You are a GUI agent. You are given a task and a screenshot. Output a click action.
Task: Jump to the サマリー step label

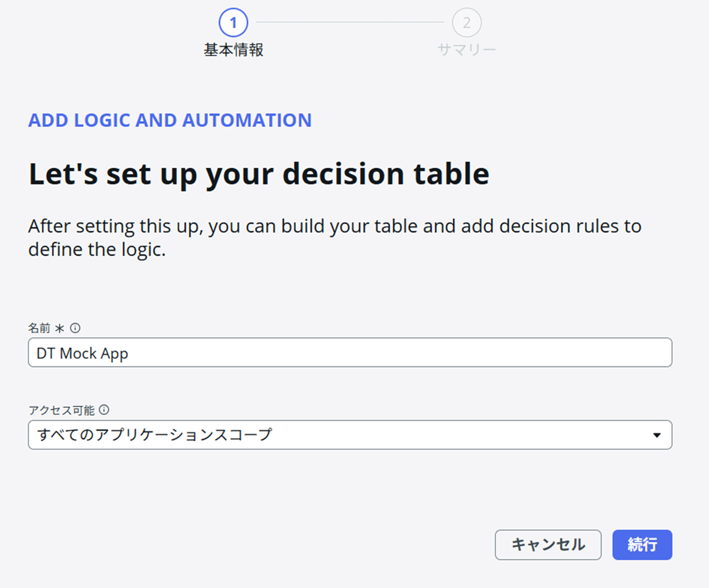(467, 50)
